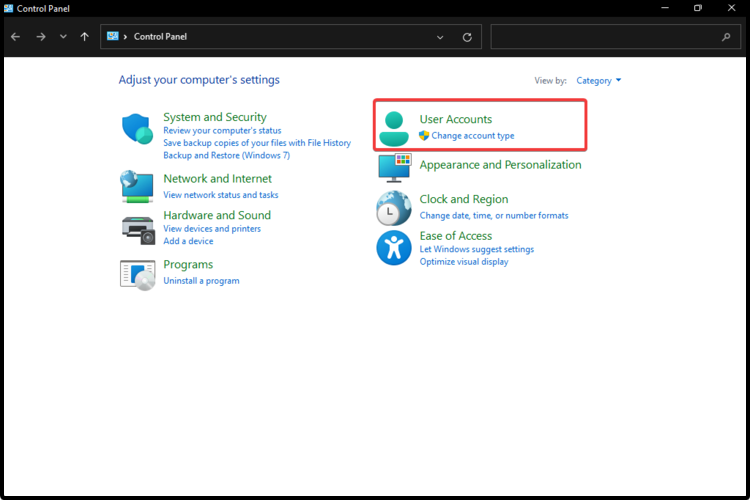The width and height of the screenshot is (750, 500).
Task: Expand the address bar history dropdown
Action: click(440, 37)
